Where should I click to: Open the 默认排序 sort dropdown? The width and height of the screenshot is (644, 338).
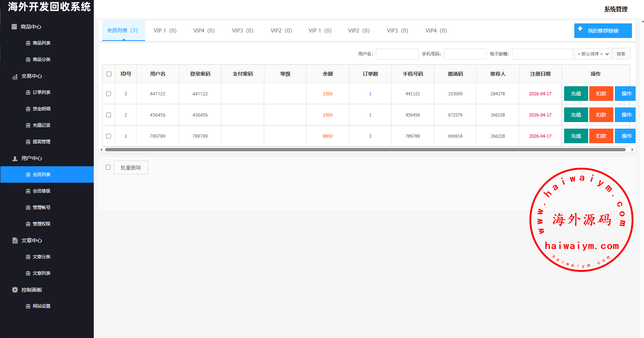pos(592,54)
